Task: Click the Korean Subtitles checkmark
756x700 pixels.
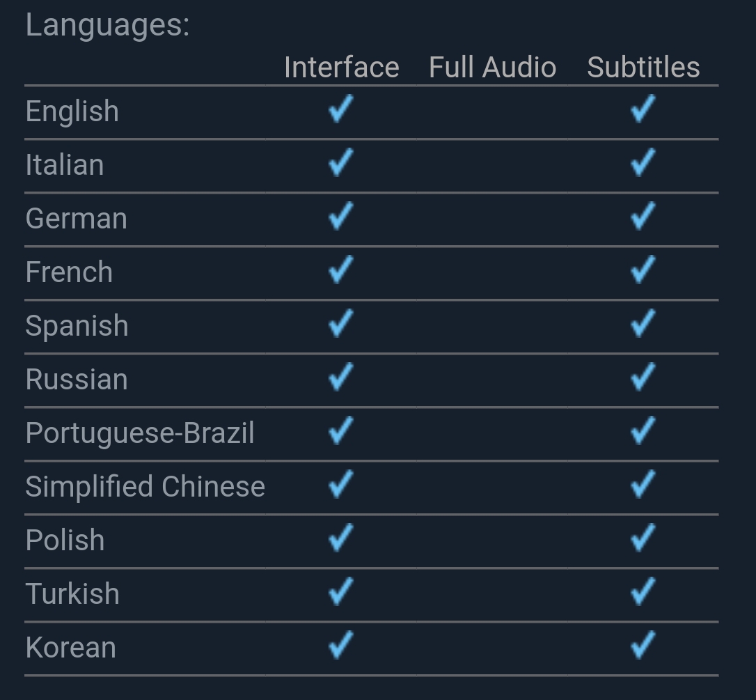Action: tap(643, 645)
